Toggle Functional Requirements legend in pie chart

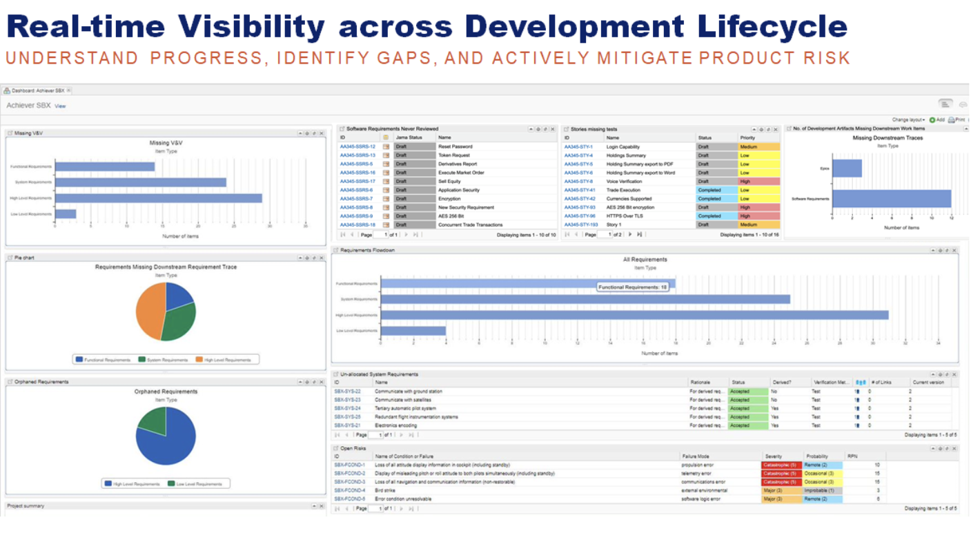103,360
